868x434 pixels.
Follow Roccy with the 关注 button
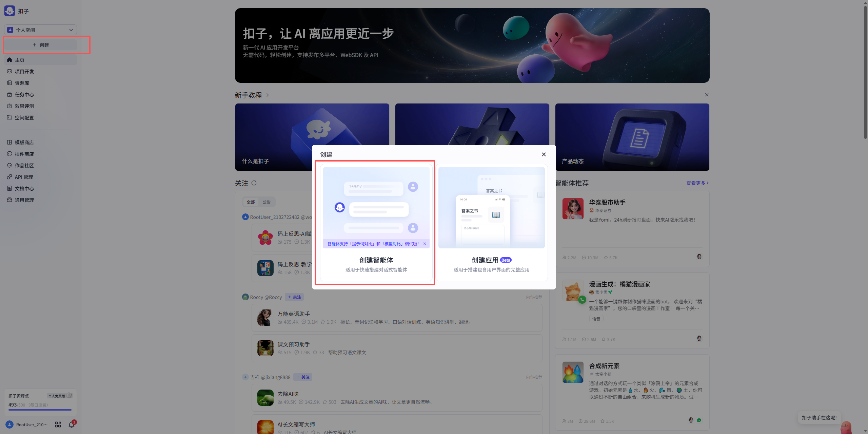pyautogui.click(x=294, y=297)
